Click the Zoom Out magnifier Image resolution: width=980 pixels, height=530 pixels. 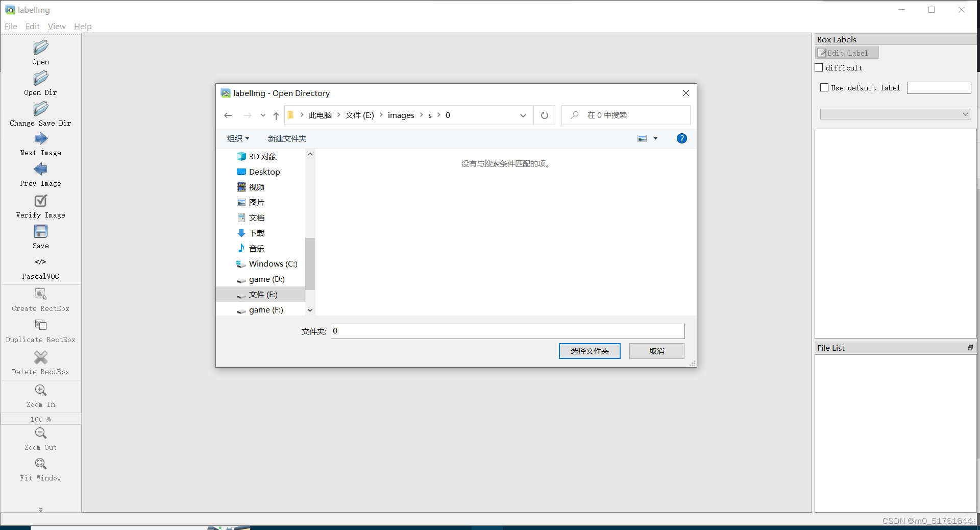click(x=41, y=433)
